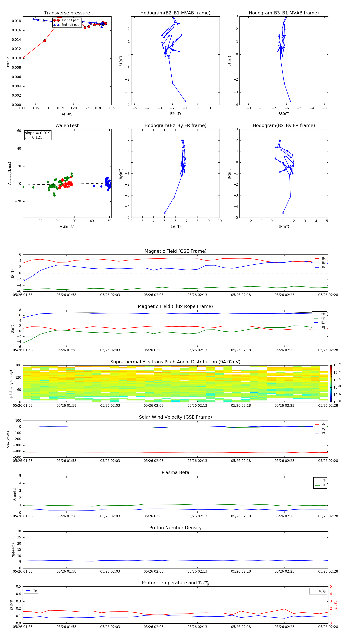Click the 'WalenTest' plot title
This screenshot has height=644, width=351.
pos(67,125)
